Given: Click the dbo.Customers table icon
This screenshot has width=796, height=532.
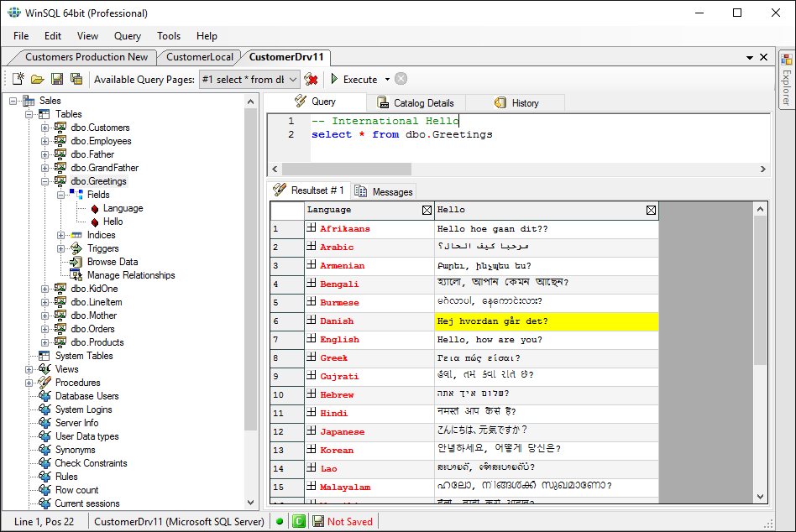Looking at the screenshot, I should click(x=60, y=128).
